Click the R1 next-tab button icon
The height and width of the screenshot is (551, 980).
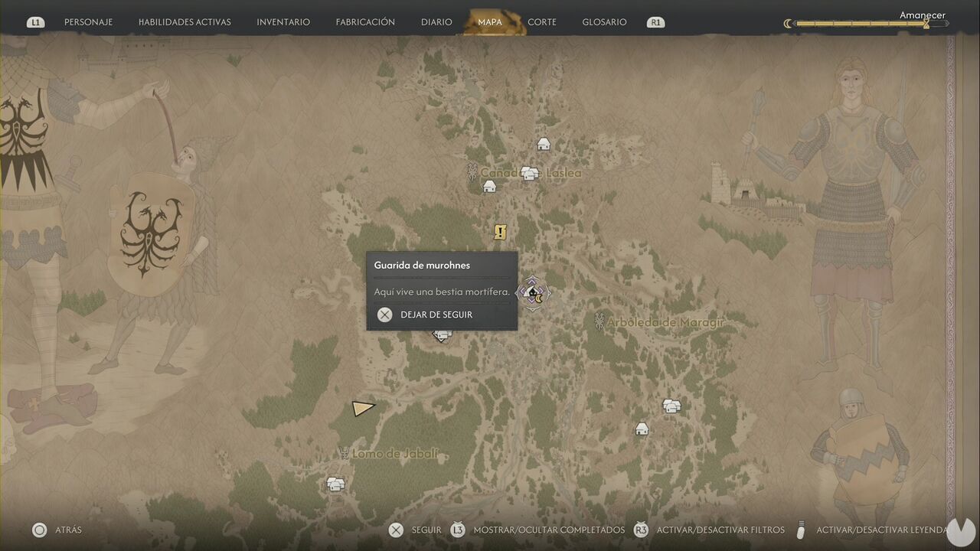tap(655, 22)
